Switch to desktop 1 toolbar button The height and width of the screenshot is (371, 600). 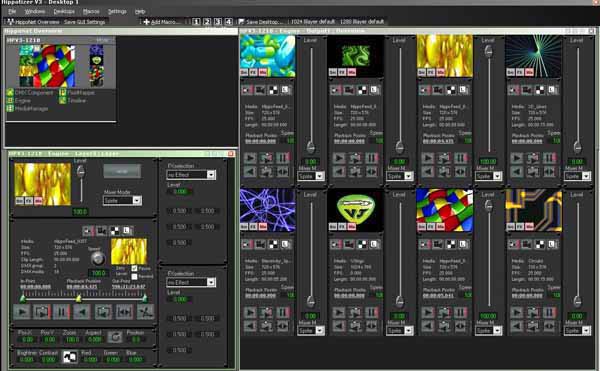click(196, 22)
